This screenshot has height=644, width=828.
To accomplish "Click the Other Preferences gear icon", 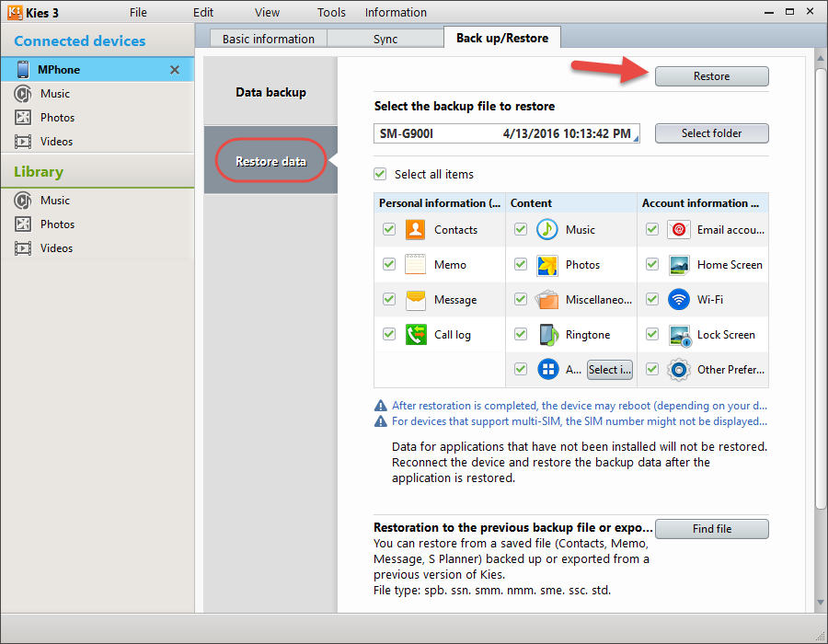I will tap(679, 370).
